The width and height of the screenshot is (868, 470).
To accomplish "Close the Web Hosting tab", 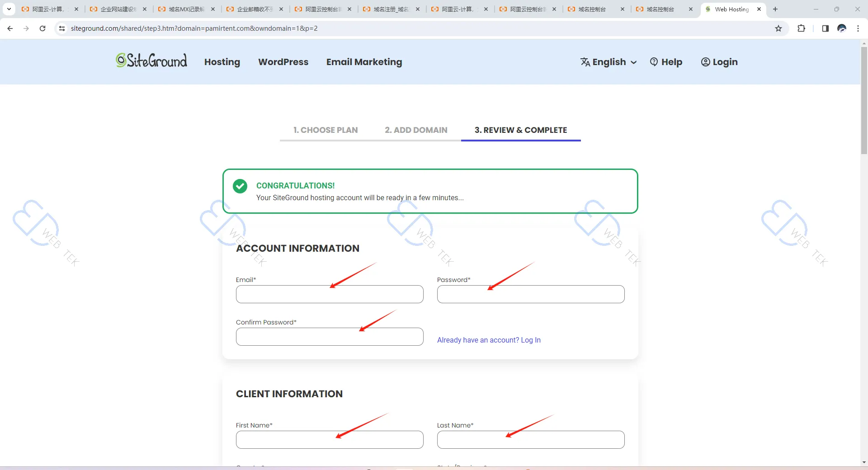I will (x=759, y=9).
